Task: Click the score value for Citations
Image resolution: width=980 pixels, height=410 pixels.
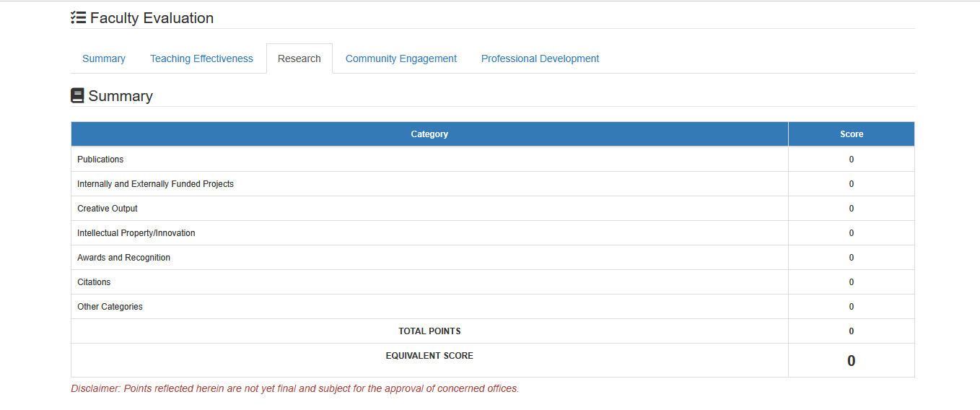Action: pos(852,282)
